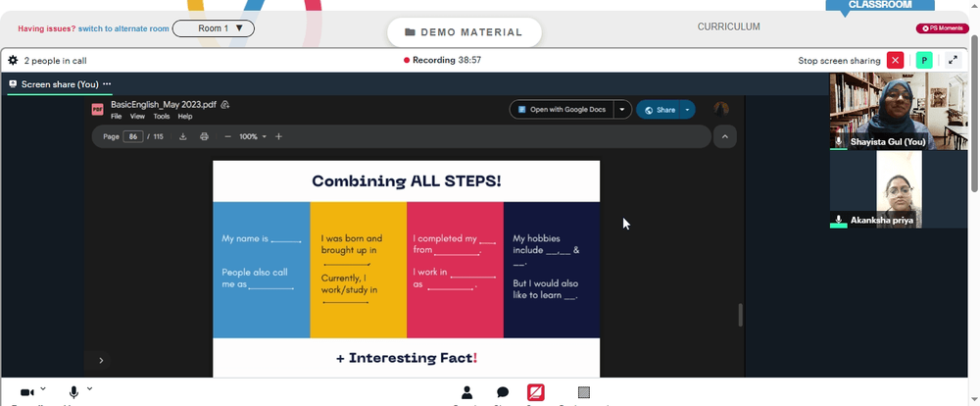Click page scrollbar down arrow
The width and height of the screenshot is (980, 406).
[x=975, y=399]
